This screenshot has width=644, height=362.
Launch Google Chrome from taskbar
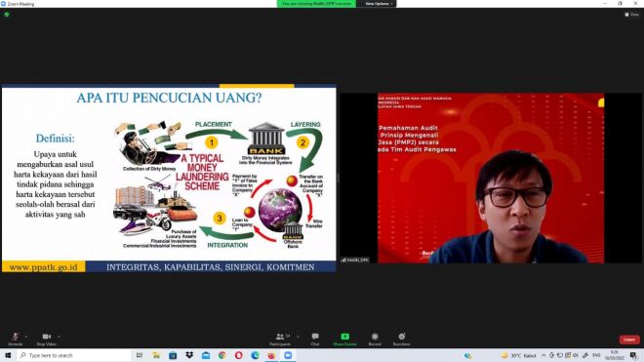tap(221, 355)
